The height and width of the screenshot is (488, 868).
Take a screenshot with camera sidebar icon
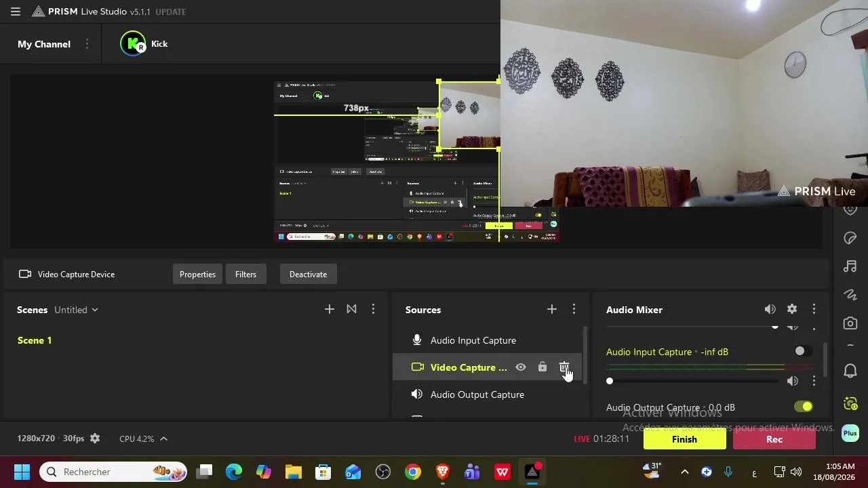(x=850, y=323)
